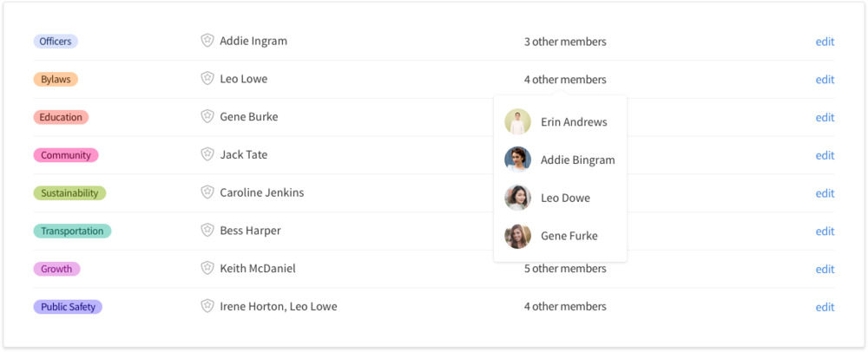This screenshot has height=352, width=868.
Task: Click shield icon next to Gene Burke
Action: pos(207,116)
